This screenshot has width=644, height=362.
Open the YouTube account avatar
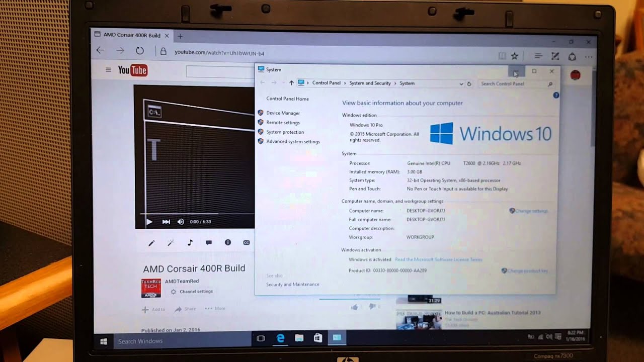click(x=576, y=75)
